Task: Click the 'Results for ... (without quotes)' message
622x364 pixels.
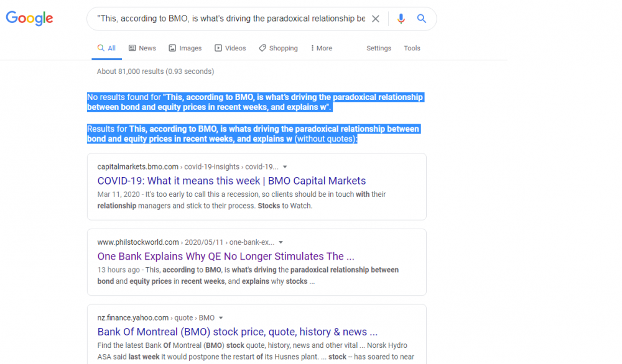Action: [x=254, y=134]
